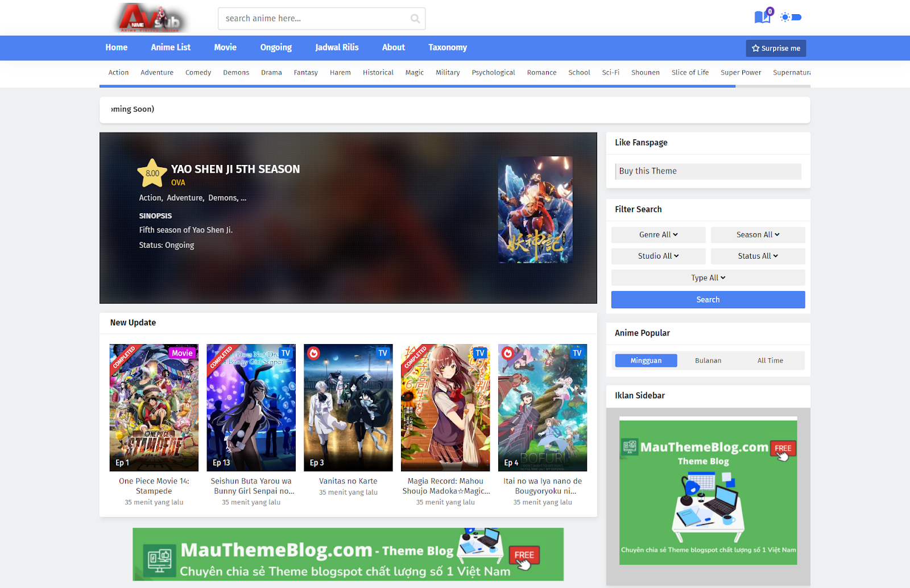Open the About menu item
910x588 pixels.
click(x=394, y=48)
